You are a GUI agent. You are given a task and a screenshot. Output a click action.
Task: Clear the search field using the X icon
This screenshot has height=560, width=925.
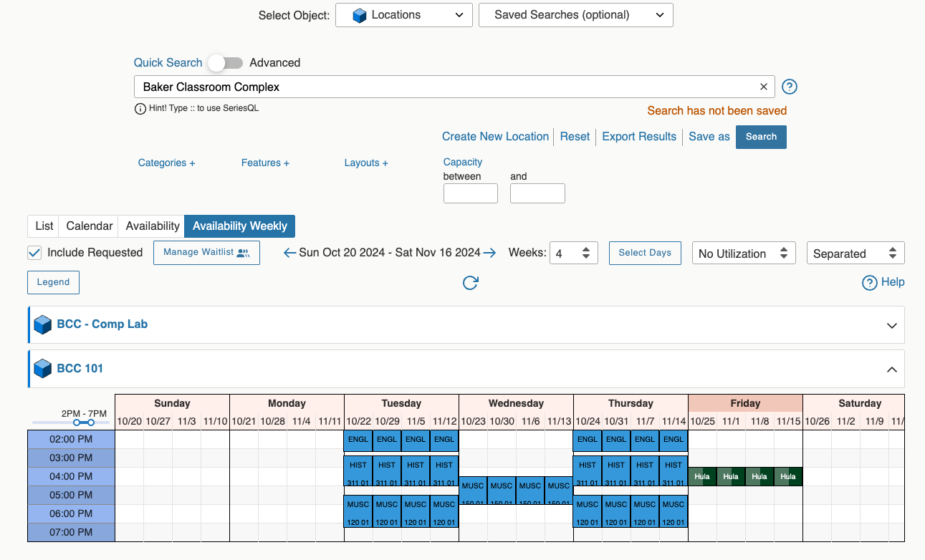tap(763, 87)
